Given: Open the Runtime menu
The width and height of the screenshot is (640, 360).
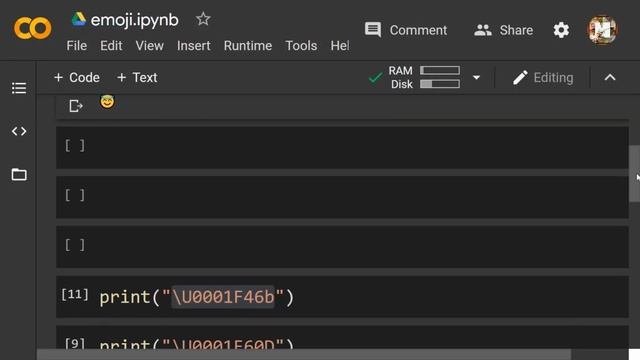Looking at the screenshot, I should (x=248, y=46).
